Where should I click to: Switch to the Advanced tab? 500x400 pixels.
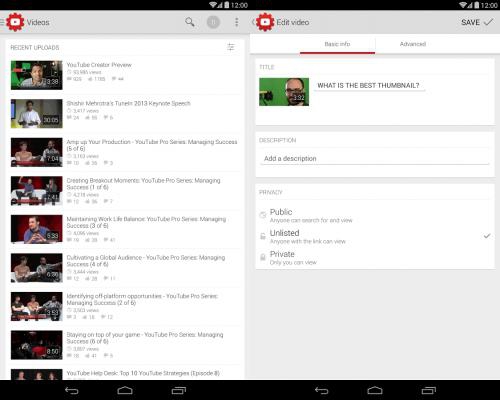point(413,44)
